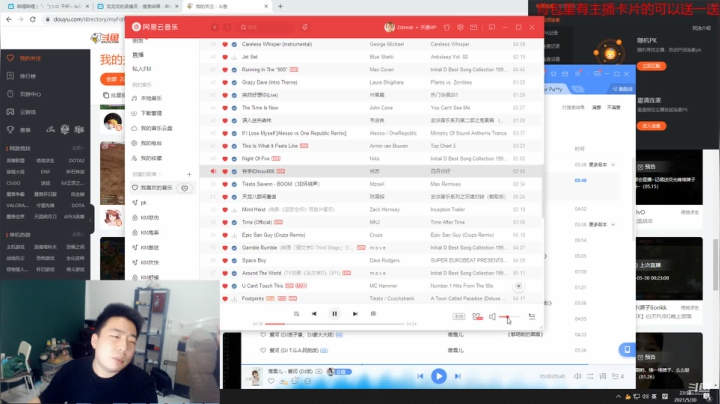Select song If I Lose Myself remix

tap(294, 133)
